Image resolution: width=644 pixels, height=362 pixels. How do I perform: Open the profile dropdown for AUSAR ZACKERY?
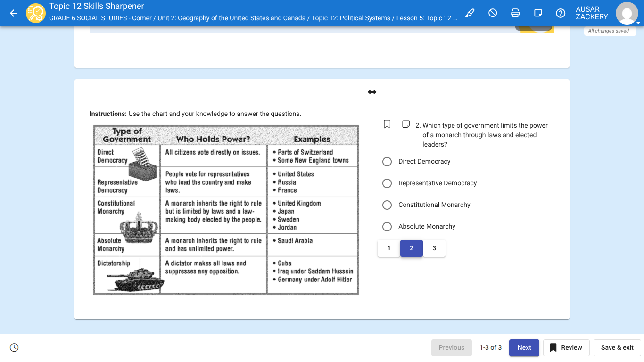click(x=627, y=13)
